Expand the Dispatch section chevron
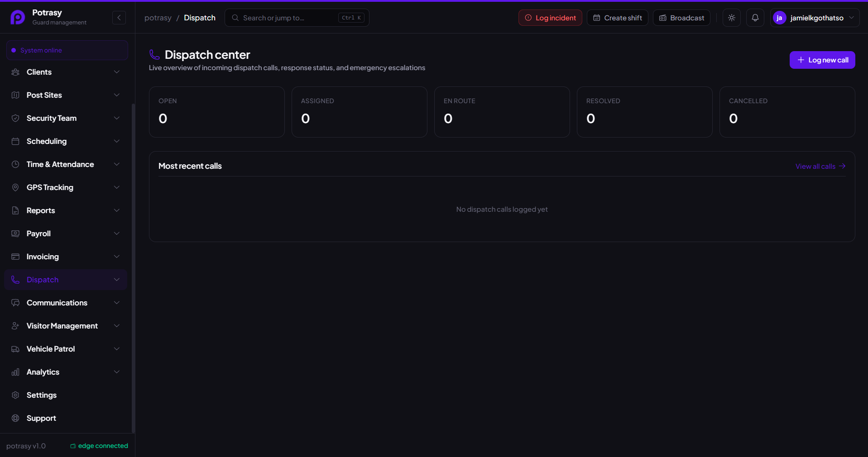868x457 pixels. click(117, 280)
